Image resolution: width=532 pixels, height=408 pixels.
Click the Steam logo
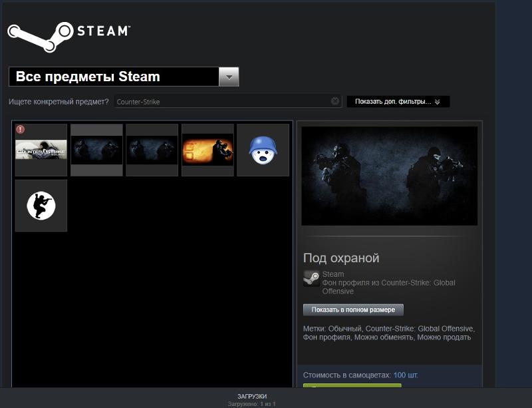click(68, 37)
